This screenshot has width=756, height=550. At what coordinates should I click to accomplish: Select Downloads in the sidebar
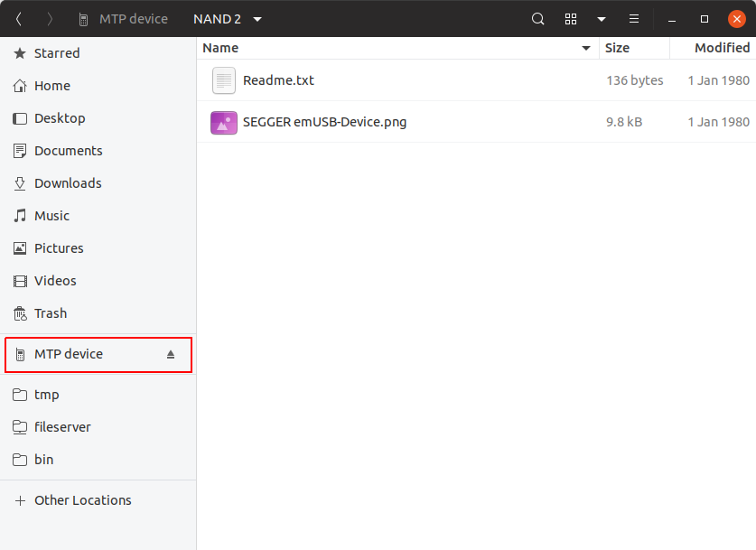point(68,183)
